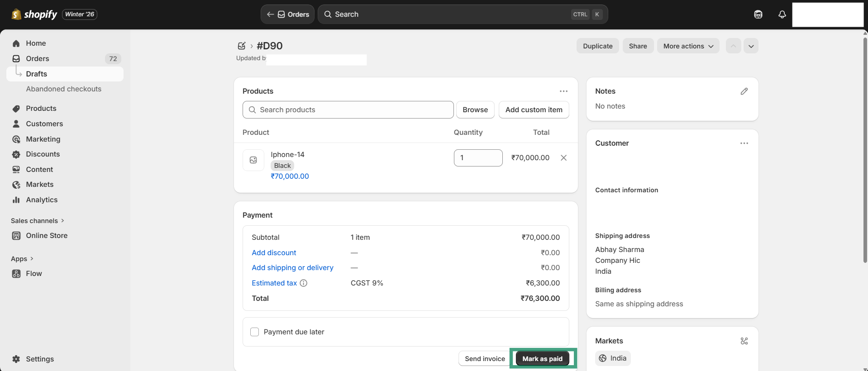Edit notes with the pencil icon
Image resolution: width=868 pixels, height=371 pixels.
click(744, 91)
